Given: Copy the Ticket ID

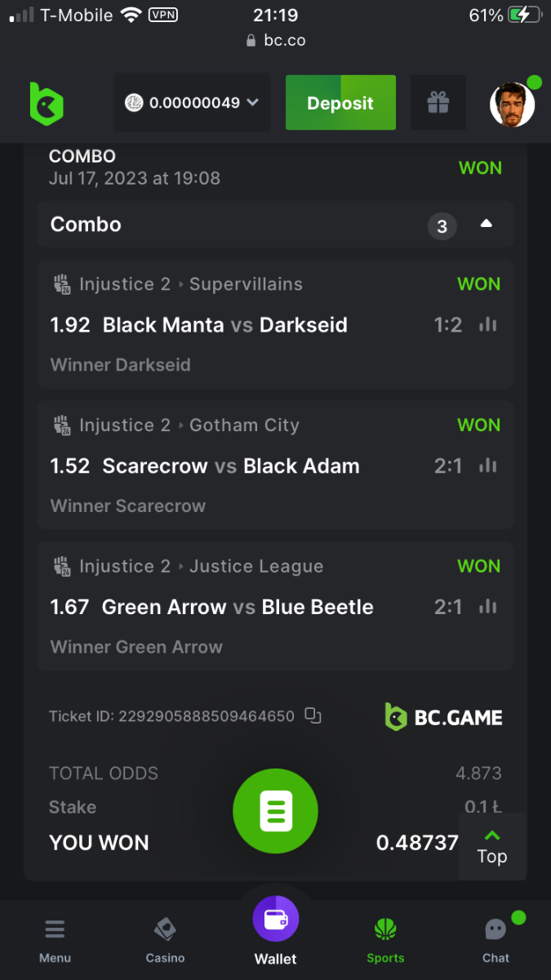Looking at the screenshot, I should tap(313, 716).
